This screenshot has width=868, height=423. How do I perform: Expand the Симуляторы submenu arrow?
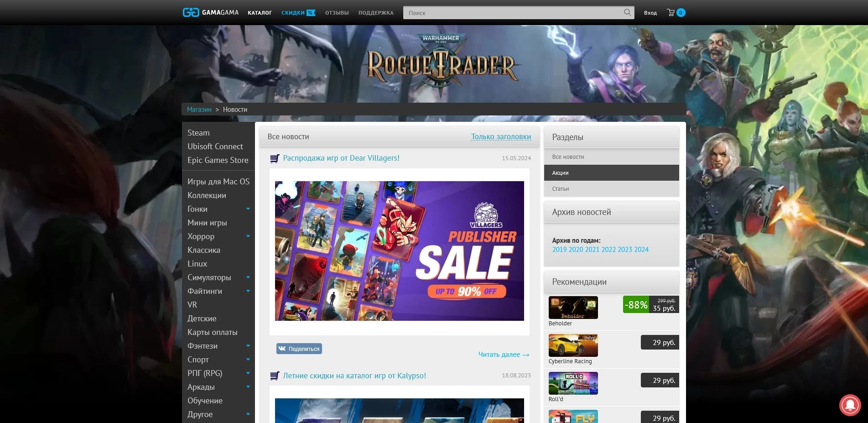pyautogui.click(x=248, y=277)
